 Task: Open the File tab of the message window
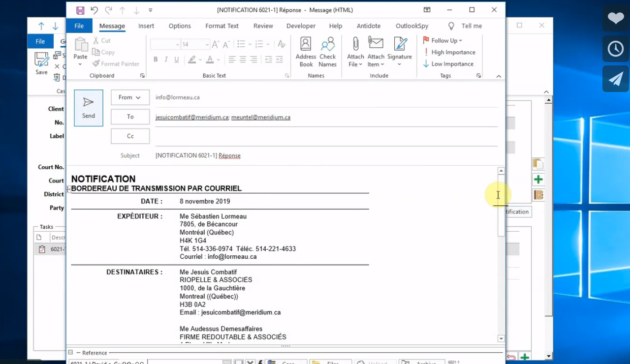[79, 26]
